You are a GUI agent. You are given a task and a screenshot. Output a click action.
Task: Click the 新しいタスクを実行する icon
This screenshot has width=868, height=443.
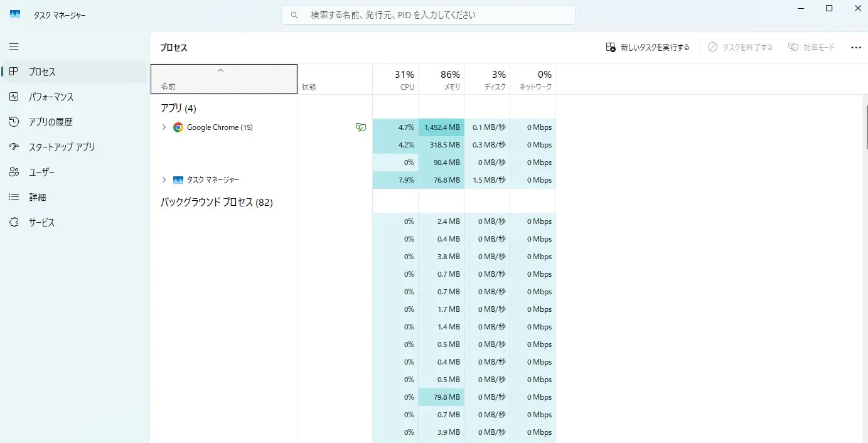pyautogui.click(x=611, y=47)
